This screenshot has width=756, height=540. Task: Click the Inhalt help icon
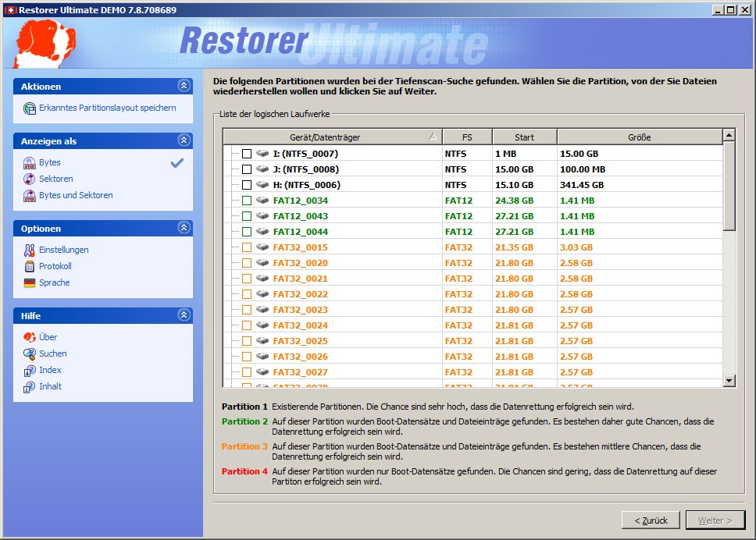pyautogui.click(x=30, y=387)
